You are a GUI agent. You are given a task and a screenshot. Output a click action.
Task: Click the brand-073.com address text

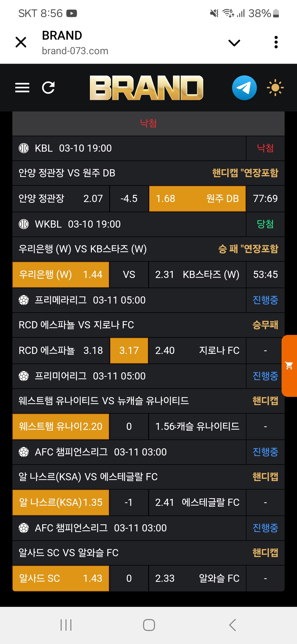[75, 51]
